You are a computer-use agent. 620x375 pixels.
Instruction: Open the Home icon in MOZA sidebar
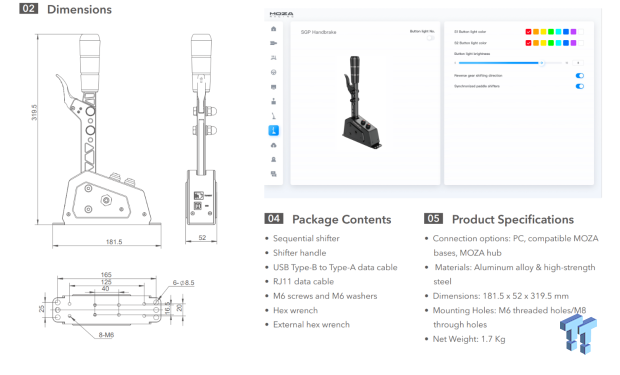pos(274,29)
